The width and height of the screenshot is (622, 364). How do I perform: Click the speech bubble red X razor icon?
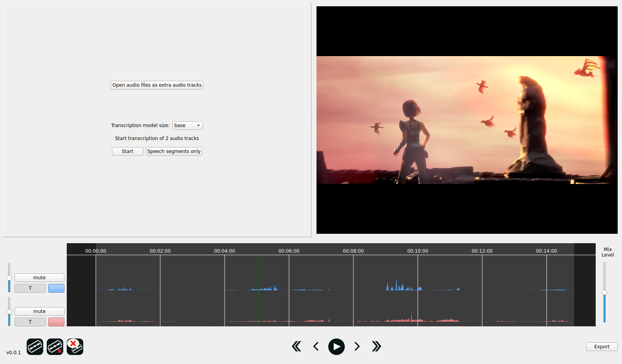tap(75, 347)
